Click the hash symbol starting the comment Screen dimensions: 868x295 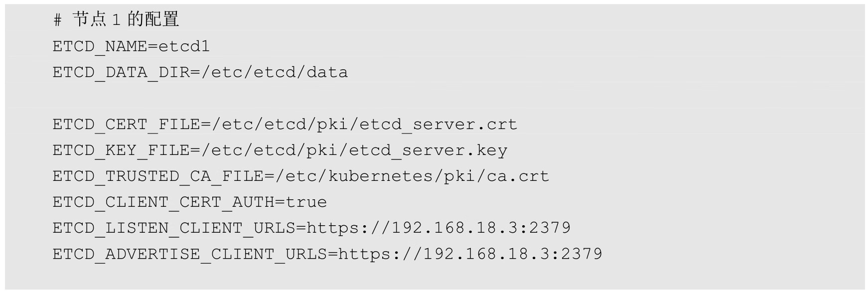58,20
